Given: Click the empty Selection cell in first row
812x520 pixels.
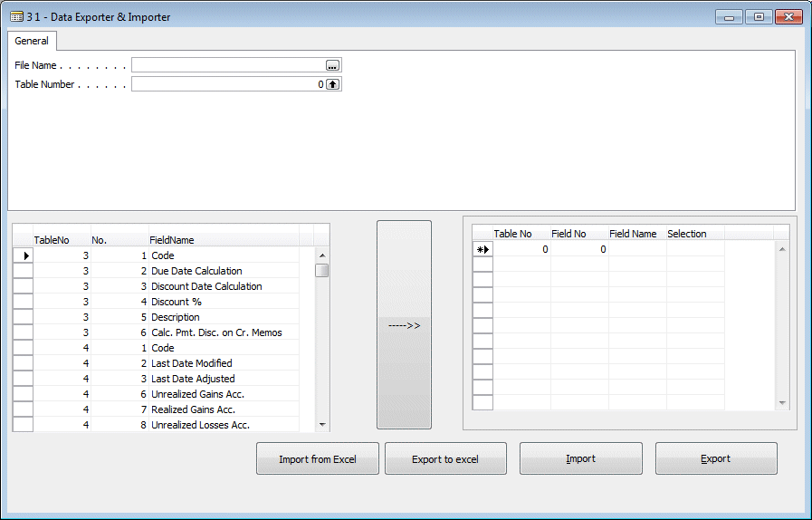Looking at the screenshot, I should [695, 249].
